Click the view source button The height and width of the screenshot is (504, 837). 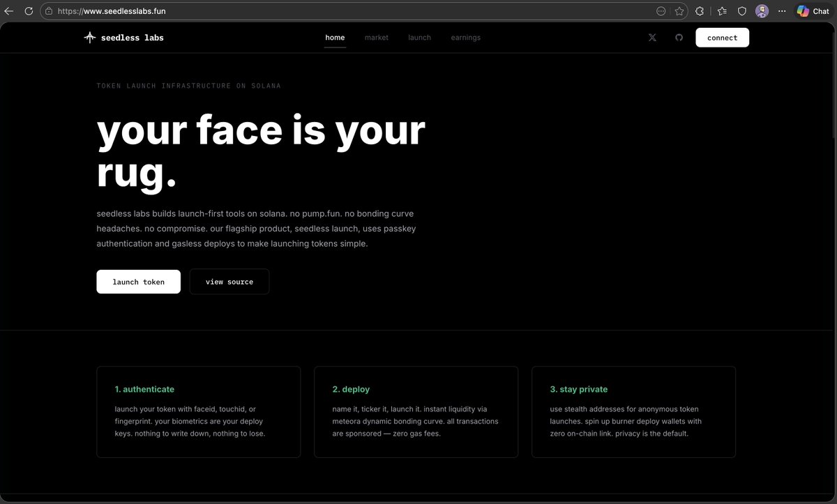tap(229, 282)
